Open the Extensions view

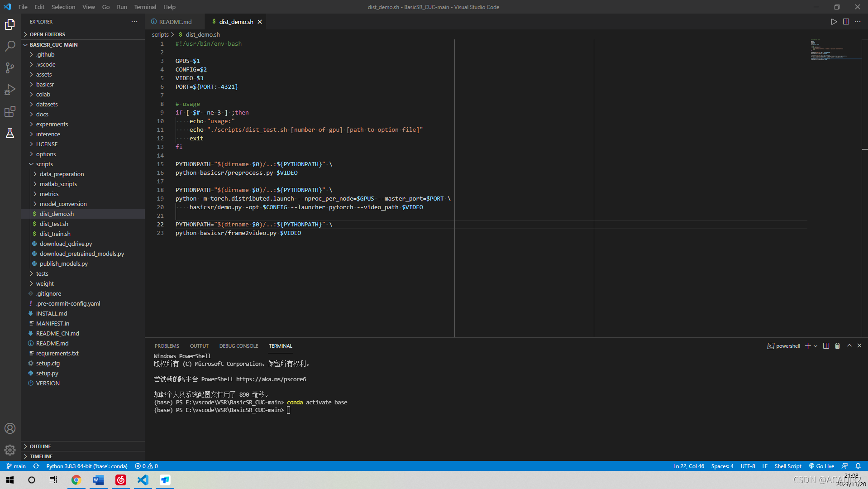pos(10,111)
